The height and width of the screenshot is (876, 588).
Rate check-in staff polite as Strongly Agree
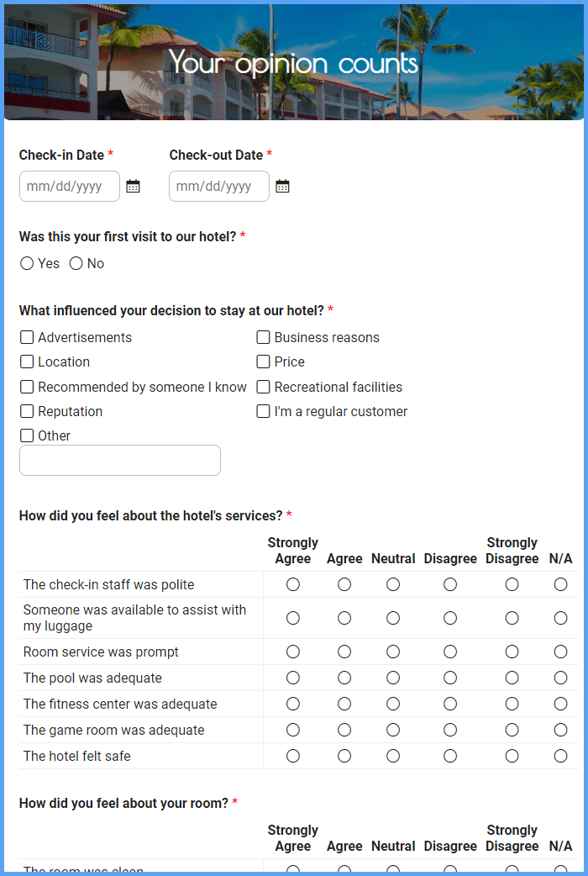coord(292,584)
